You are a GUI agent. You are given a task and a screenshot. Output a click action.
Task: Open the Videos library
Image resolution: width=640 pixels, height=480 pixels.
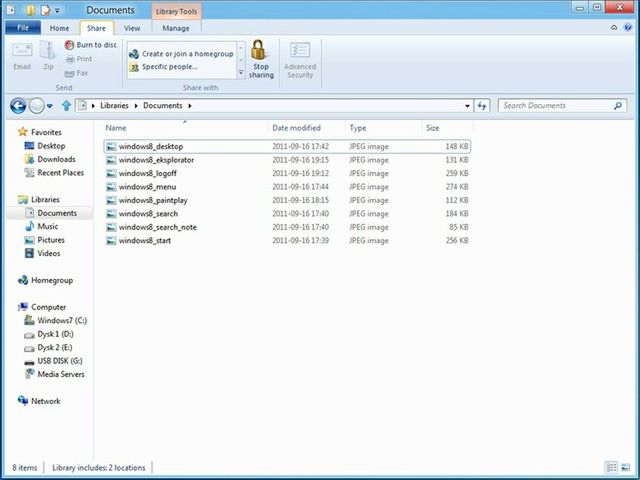coord(42,253)
